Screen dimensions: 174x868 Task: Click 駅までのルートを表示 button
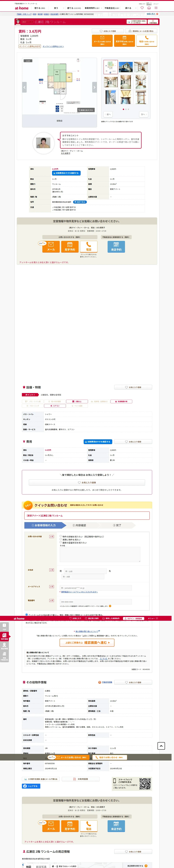click(64, 866)
